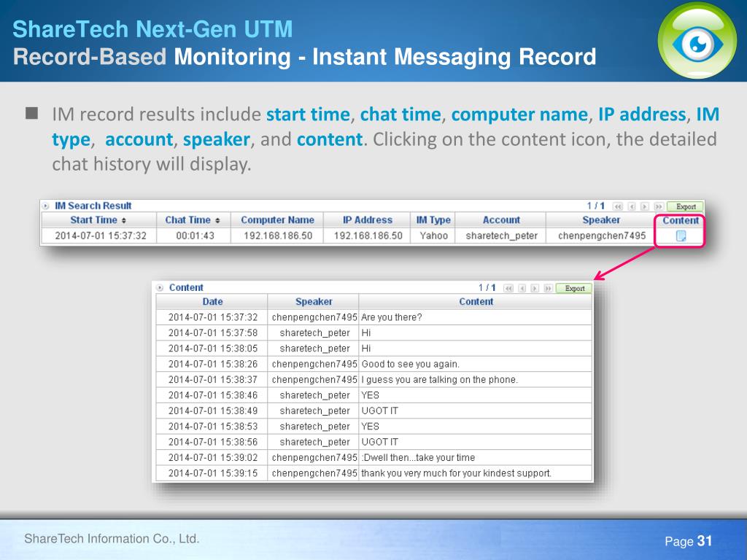Click the Date column header in Content
The image size is (747, 560).
point(212,301)
